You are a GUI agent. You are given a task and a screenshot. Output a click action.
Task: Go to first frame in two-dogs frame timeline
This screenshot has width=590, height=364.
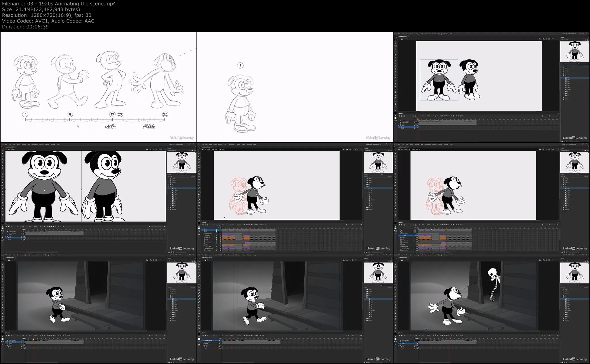click(x=441, y=116)
